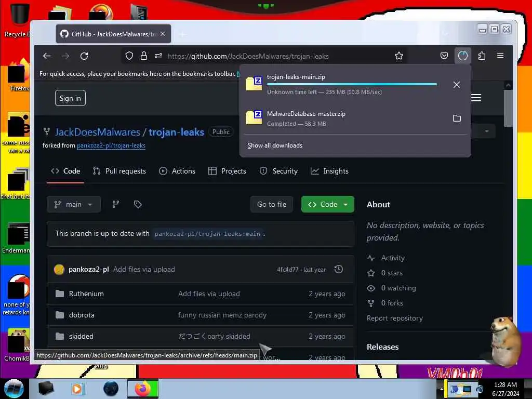Click the browser forward arrow
532x399 pixels.
coord(65,56)
